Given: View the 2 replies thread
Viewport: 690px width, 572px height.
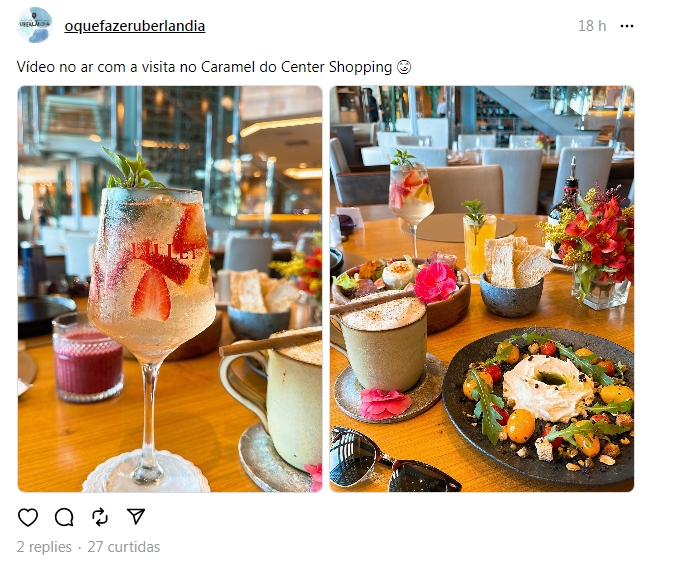Looking at the screenshot, I should tap(44, 547).
